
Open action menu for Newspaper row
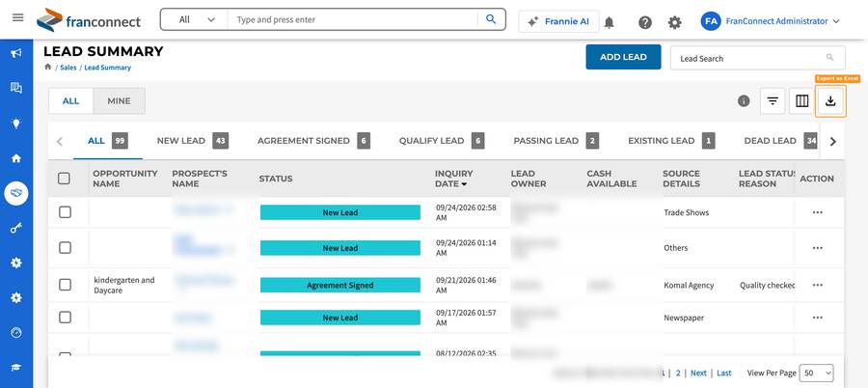[x=818, y=318]
